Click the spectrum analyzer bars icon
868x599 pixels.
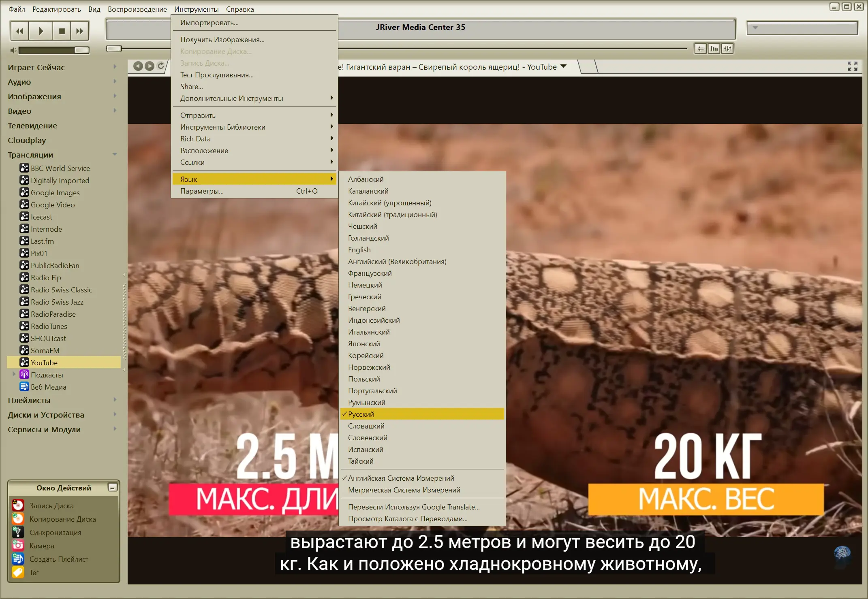714,49
